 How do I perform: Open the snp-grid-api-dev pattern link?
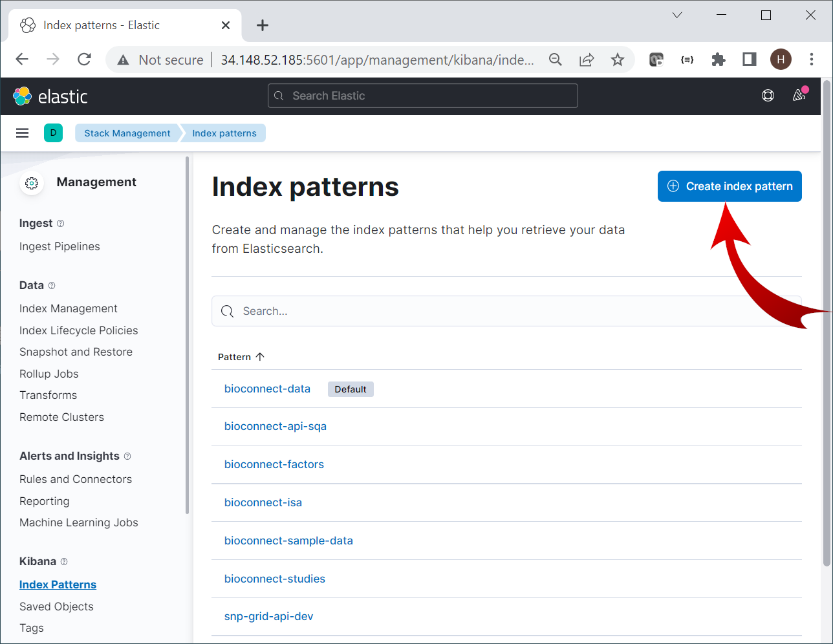(268, 616)
